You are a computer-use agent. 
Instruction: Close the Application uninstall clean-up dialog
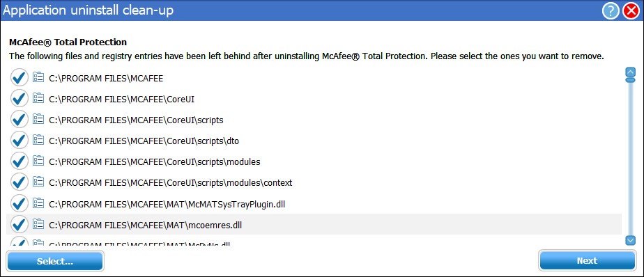click(x=631, y=11)
